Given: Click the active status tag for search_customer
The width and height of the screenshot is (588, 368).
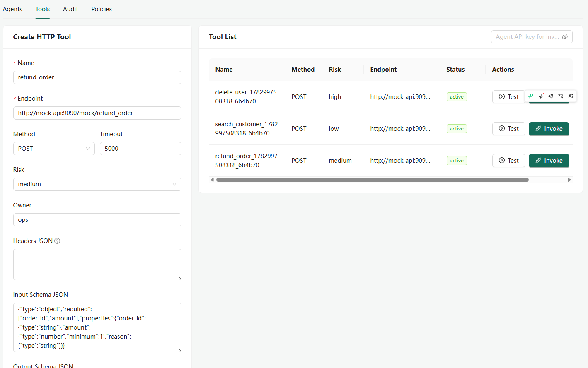Looking at the screenshot, I should coord(457,129).
